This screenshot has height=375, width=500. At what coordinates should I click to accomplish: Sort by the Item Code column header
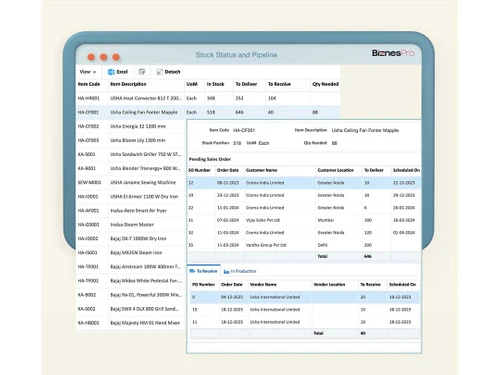tap(89, 84)
